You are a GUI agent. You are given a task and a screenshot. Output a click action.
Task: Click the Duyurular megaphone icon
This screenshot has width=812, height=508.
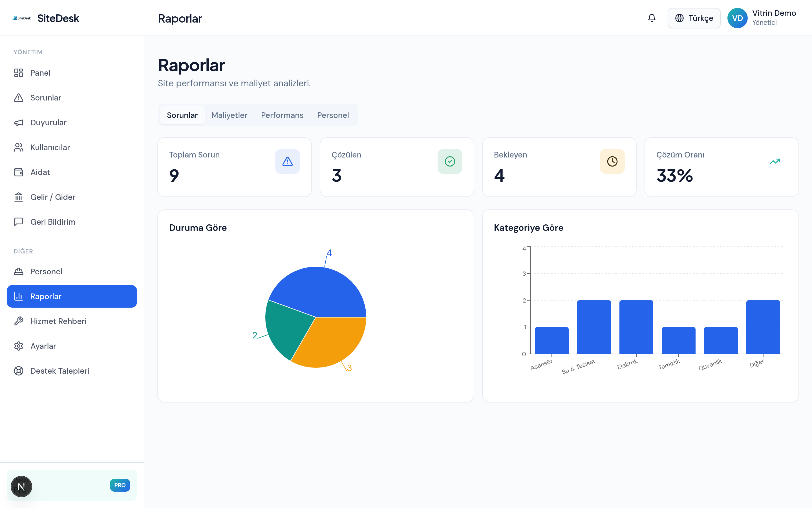coord(18,123)
